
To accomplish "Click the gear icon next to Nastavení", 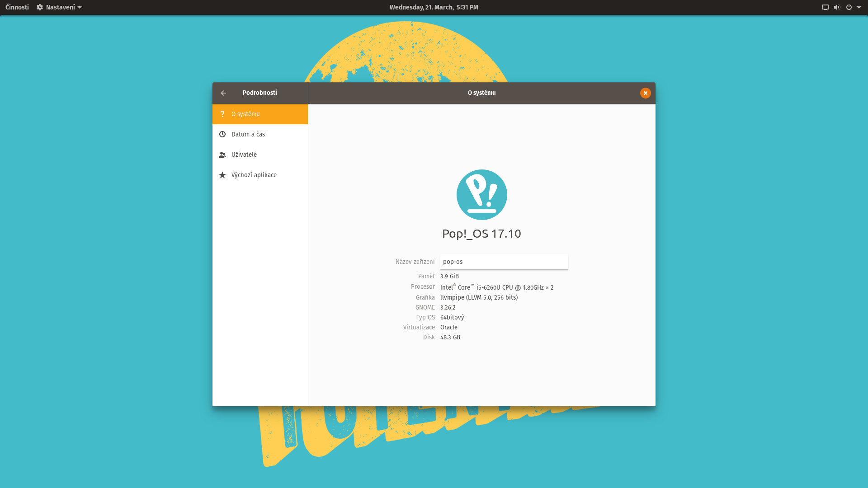I will [x=40, y=7].
